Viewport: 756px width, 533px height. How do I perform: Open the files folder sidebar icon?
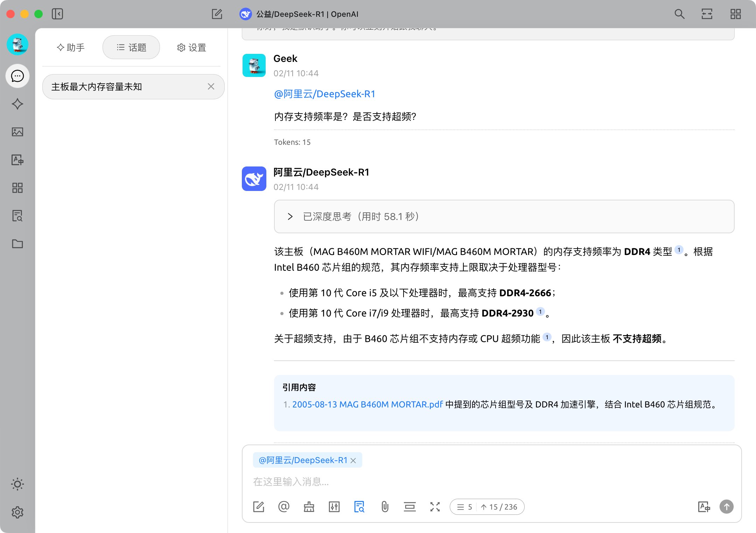17,244
